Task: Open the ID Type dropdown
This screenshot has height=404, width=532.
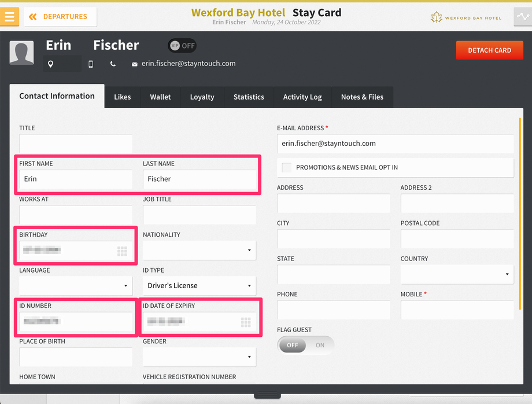Action: pyautogui.click(x=199, y=286)
